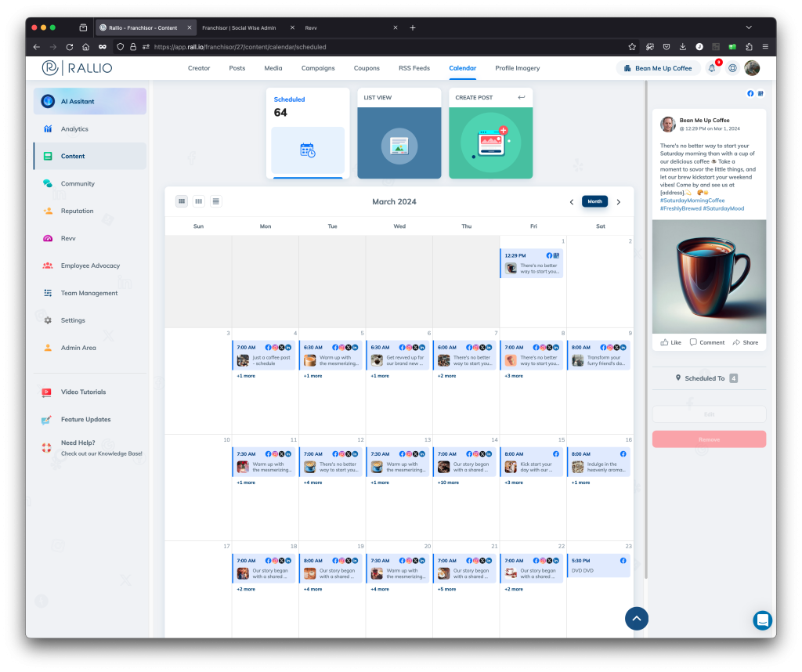Open the Campaigns tab

pos(318,68)
